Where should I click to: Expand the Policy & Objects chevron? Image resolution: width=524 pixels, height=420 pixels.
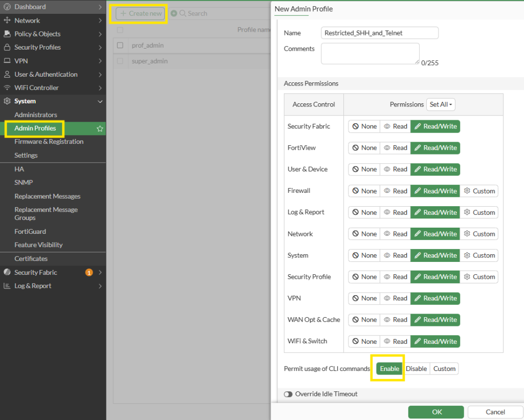click(x=100, y=34)
